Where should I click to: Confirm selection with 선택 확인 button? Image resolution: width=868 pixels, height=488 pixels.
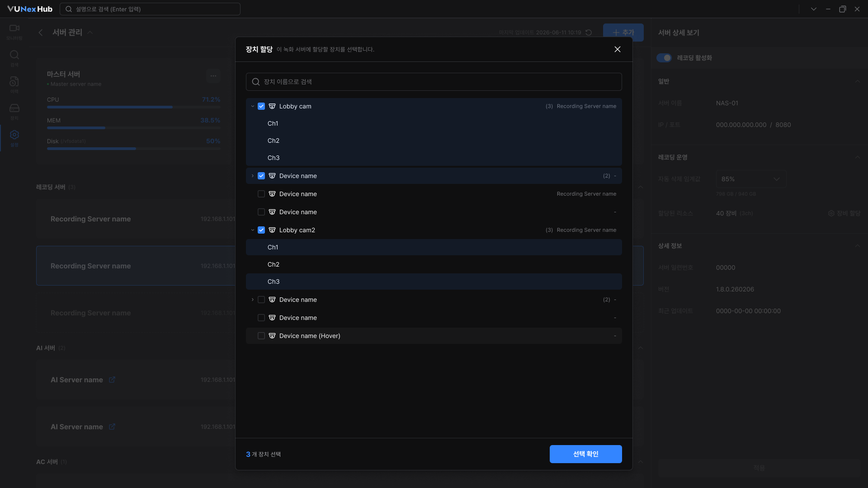[x=586, y=454]
